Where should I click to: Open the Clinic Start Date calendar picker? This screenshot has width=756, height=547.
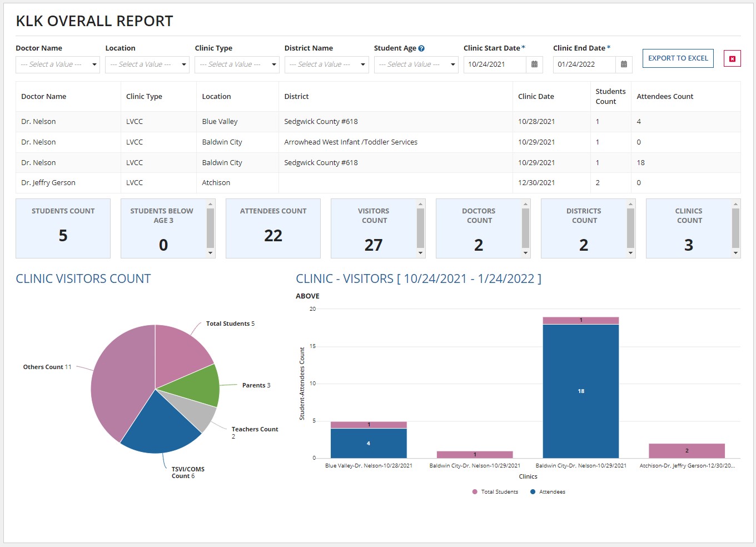(x=534, y=64)
